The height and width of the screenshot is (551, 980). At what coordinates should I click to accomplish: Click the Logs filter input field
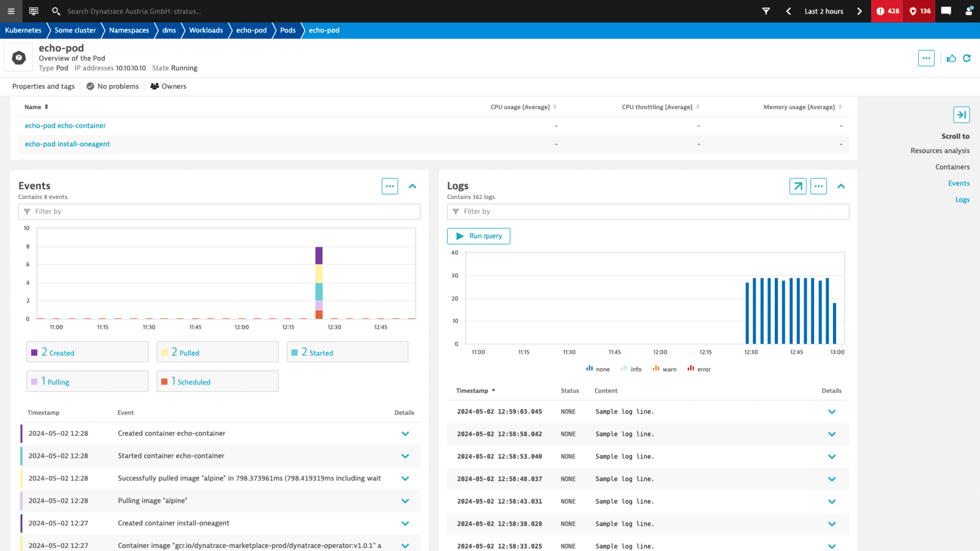pos(648,211)
